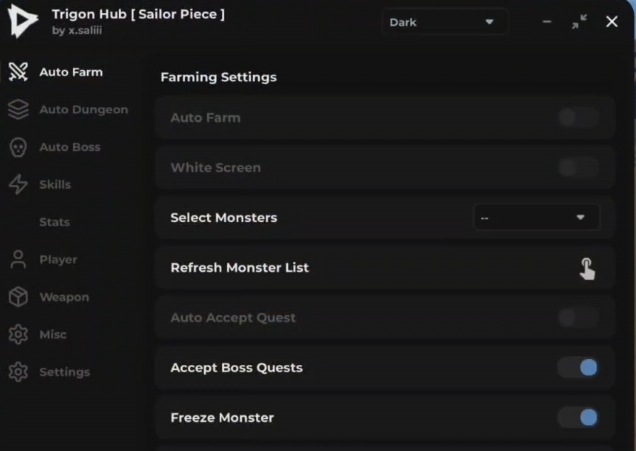Viewport: 636px width, 451px height.
Task: Click the crossed swords Auto Farm icon
Action: coord(18,72)
